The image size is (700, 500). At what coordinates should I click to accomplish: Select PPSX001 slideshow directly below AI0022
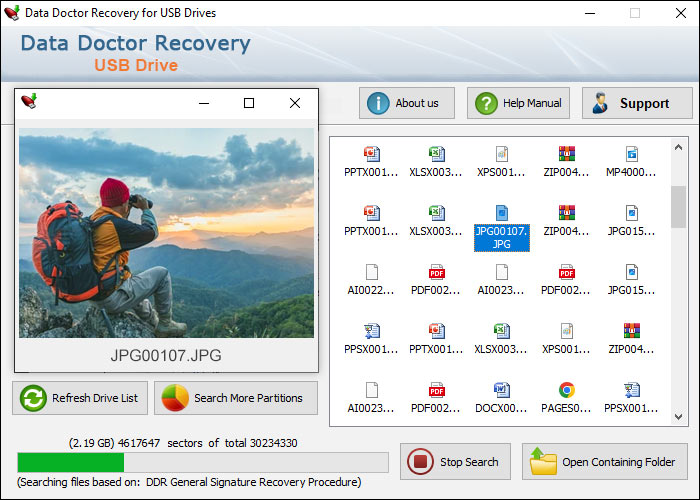coord(371,338)
